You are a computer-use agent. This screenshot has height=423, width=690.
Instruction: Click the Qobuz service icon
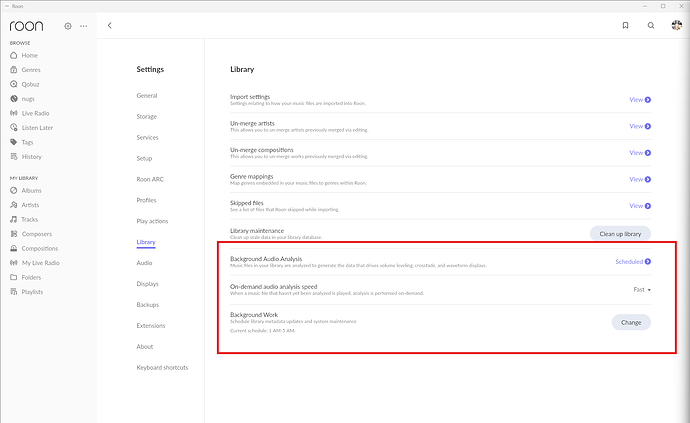pyautogui.click(x=14, y=84)
